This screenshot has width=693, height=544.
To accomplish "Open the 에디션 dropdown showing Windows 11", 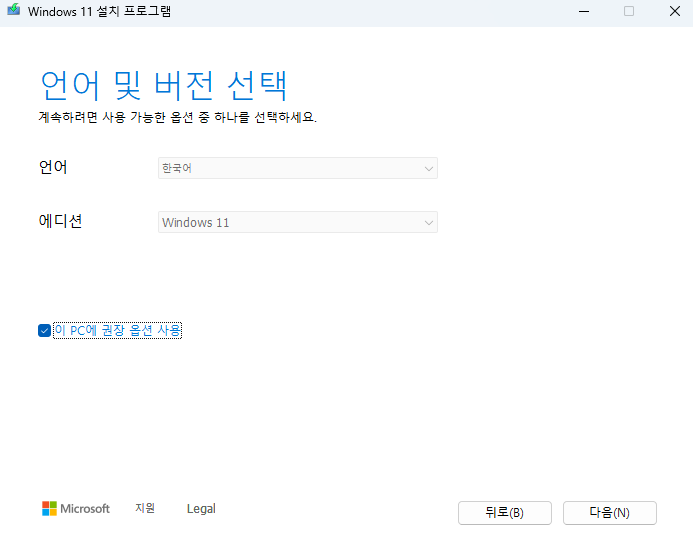I will (x=298, y=222).
